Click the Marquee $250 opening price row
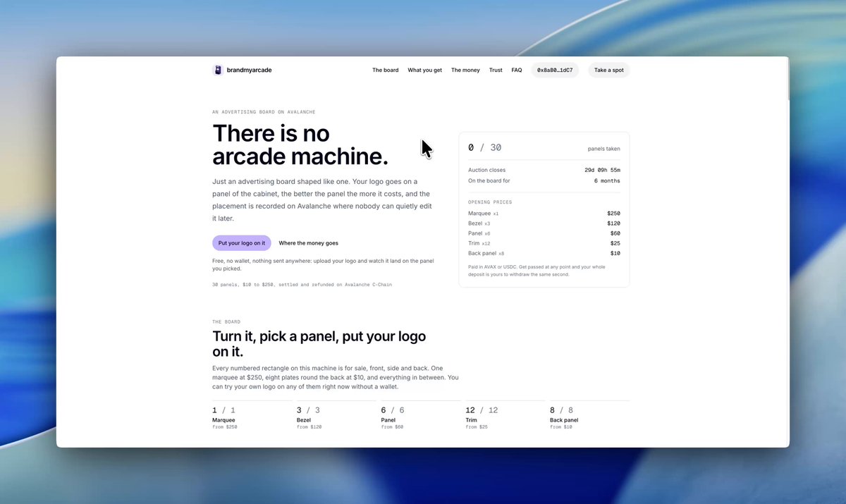846x504 pixels. [544, 213]
